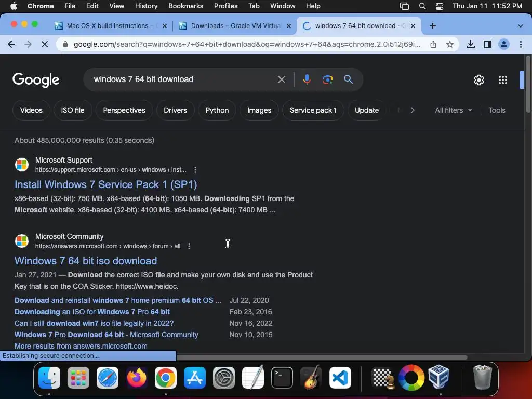This screenshot has width=532, height=399.
Task: Toggle the Chrome side panel icon
Action: point(487,44)
